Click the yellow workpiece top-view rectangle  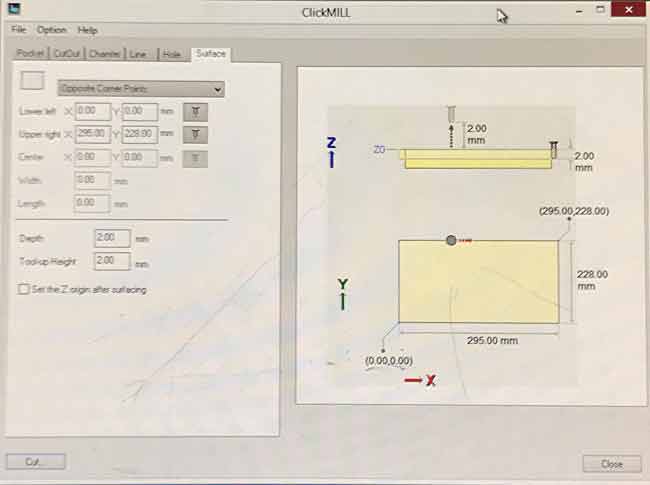479,281
